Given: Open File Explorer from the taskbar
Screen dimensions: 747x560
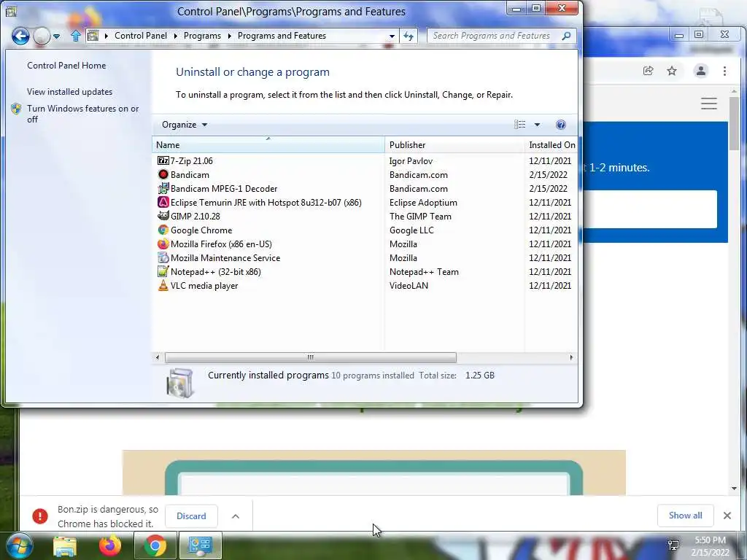Looking at the screenshot, I should pos(65,545).
